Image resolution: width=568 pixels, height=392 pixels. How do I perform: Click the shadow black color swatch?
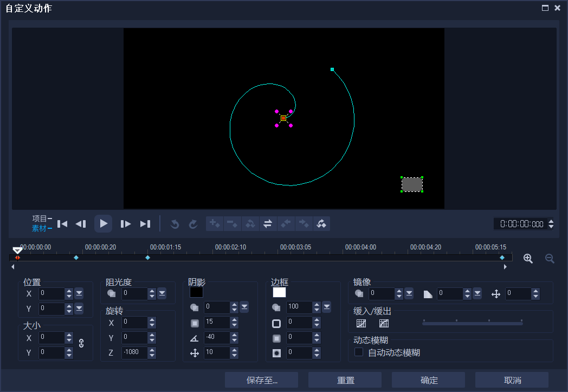196,292
